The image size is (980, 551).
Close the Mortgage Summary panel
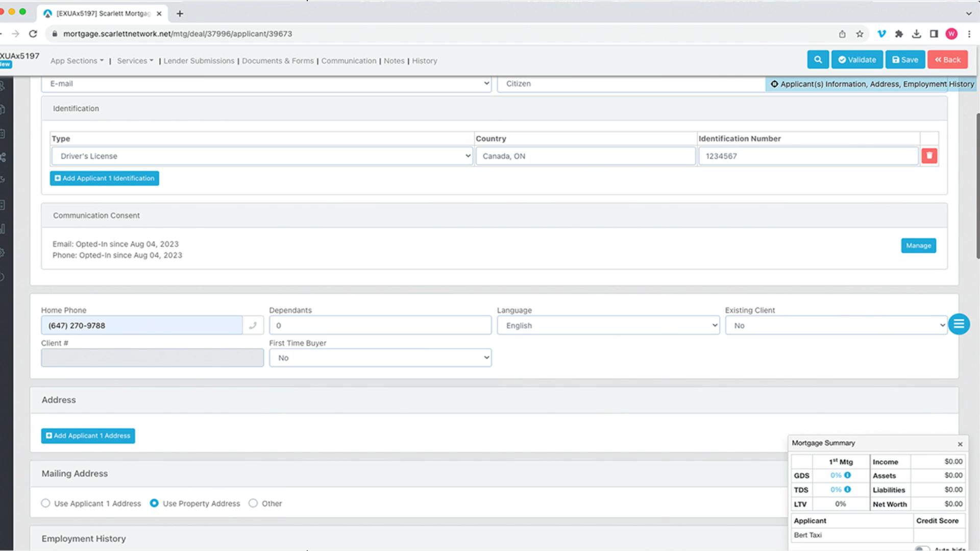click(960, 444)
